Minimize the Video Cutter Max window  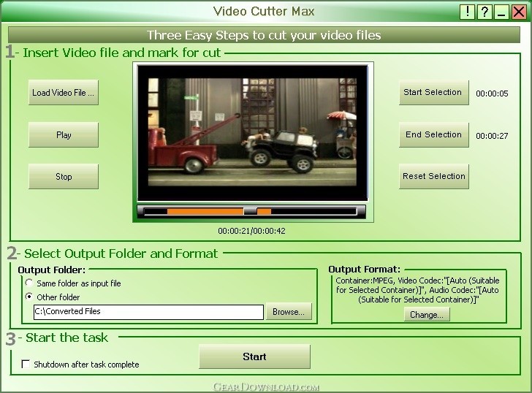501,12
